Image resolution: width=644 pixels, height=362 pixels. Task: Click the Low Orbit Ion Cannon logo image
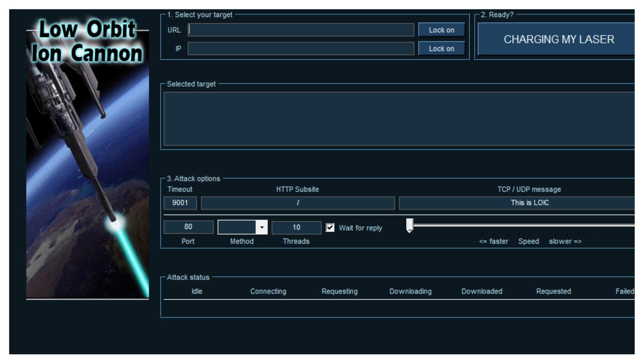88,158
